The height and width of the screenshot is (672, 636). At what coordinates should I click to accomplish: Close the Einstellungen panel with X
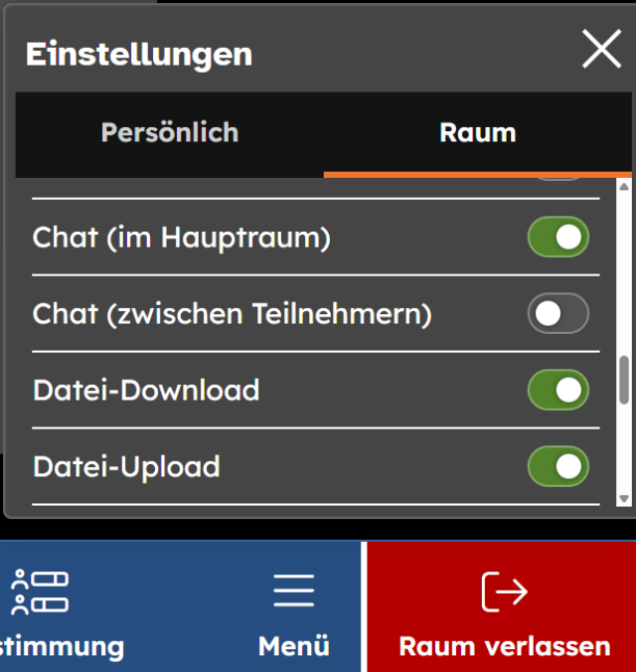coord(601,50)
